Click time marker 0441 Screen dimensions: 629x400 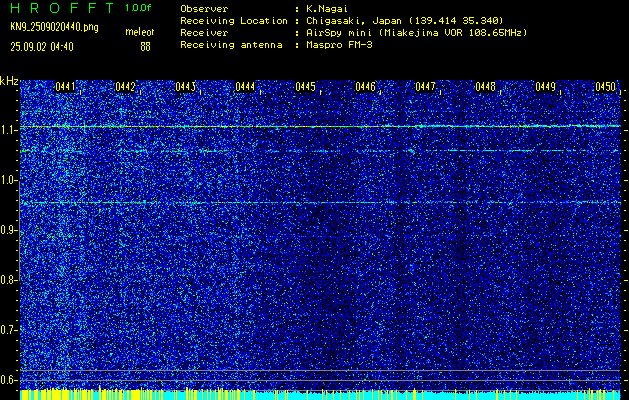[65, 86]
